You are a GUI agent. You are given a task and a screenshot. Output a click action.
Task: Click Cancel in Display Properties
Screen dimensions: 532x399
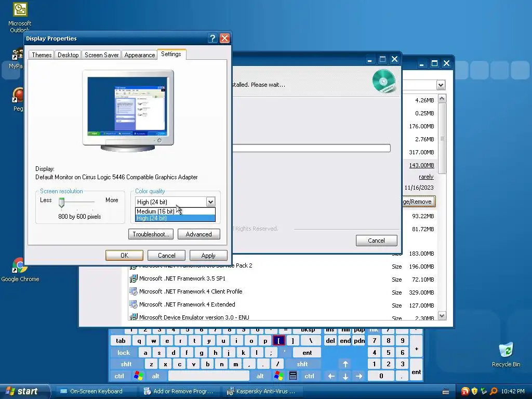166,256
